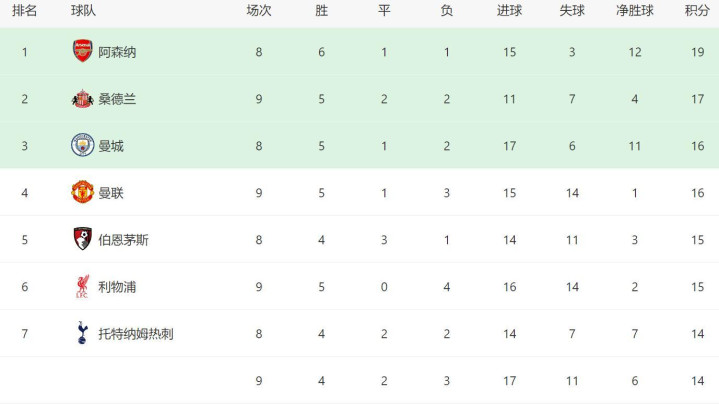Open the 桑德兰 team link
The height and width of the screenshot is (405, 719).
tap(117, 99)
